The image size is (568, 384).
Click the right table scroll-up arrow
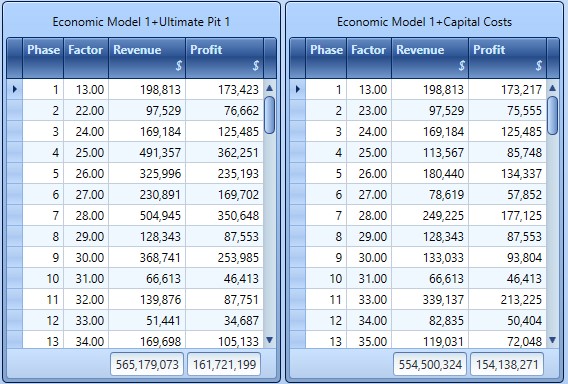click(x=552, y=88)
